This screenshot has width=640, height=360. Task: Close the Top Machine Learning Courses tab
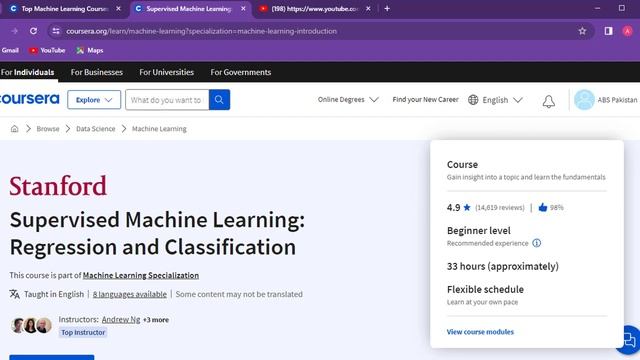pos(118,9)
